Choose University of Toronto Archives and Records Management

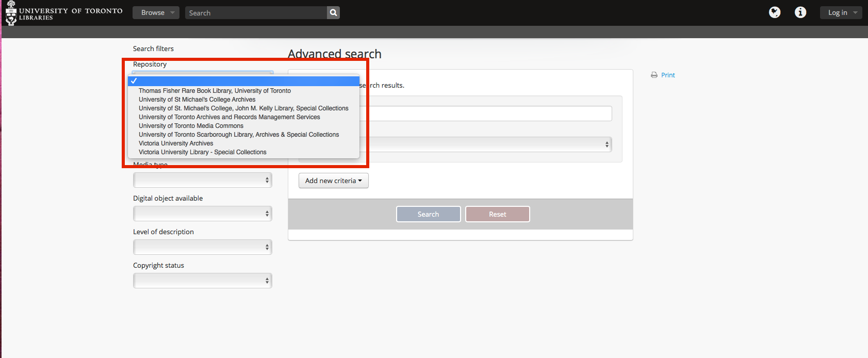pyautogui.click(x=243, y=117)
